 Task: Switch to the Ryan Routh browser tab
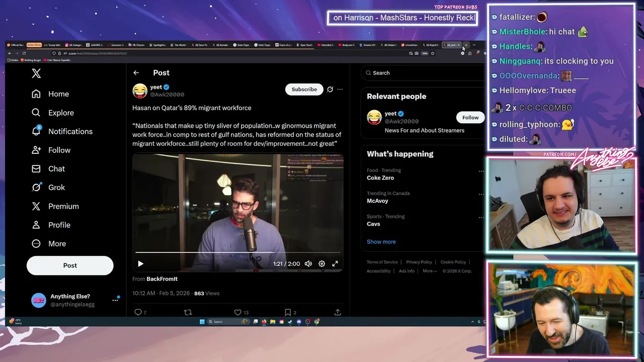click(305, 45)
